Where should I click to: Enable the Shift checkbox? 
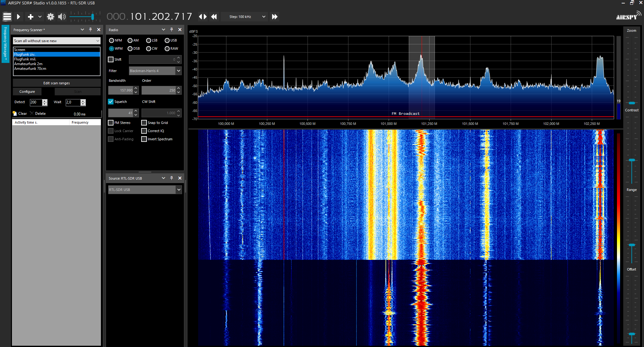(x=111, y=59)
